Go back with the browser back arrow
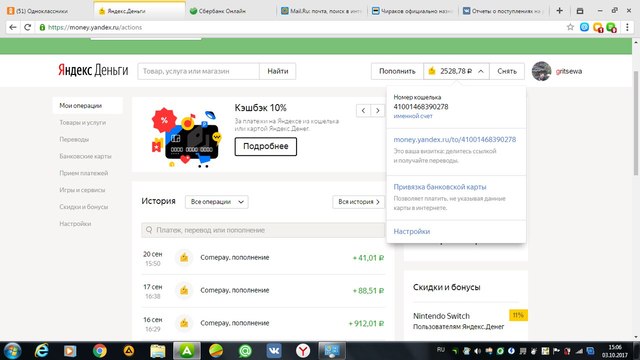The image size is (640, 360). click(x=13, y=27)
